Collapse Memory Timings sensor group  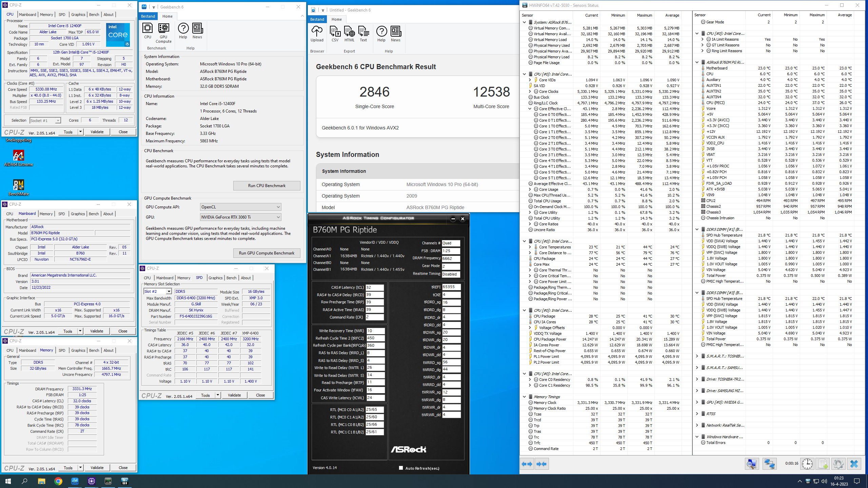[x=525, y=397]
